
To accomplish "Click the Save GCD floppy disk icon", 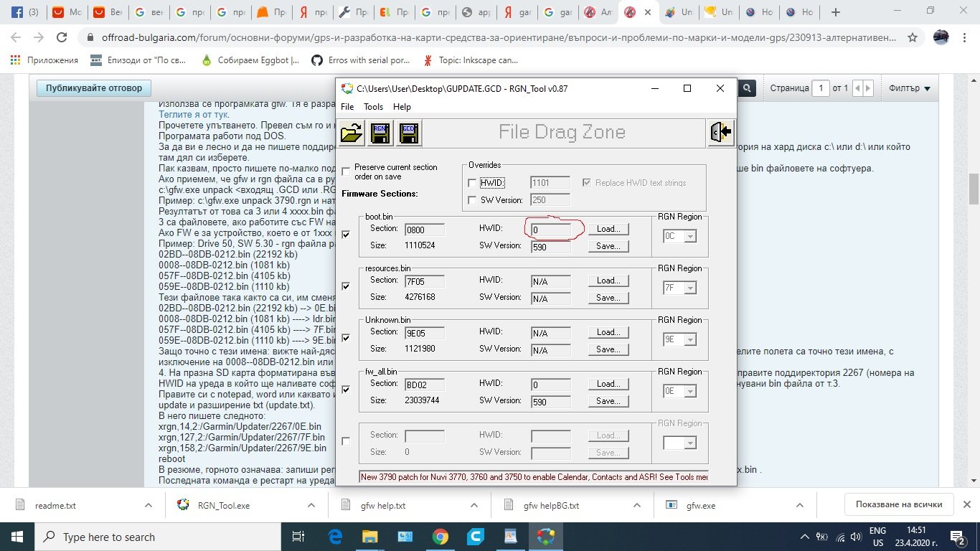I will [407, 133].
